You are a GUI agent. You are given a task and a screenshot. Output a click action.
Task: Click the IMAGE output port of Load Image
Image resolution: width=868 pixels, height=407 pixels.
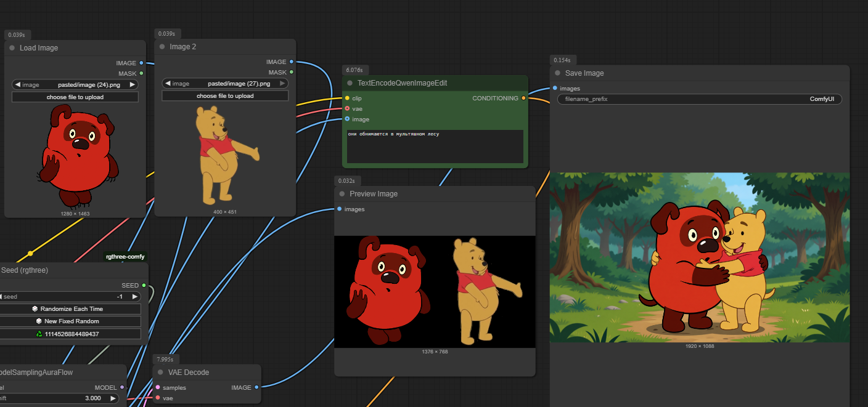[141, 63]
